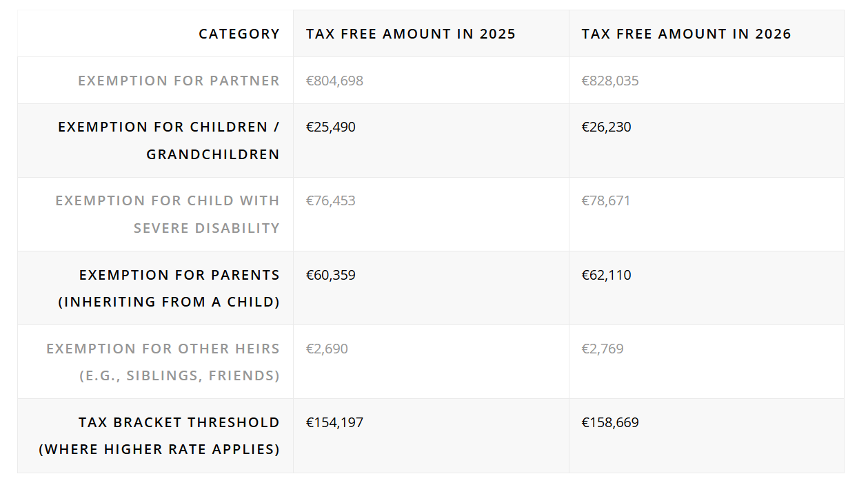Select the Exemption for Parents row label
The image size is (868, 485).
(169, 288)
